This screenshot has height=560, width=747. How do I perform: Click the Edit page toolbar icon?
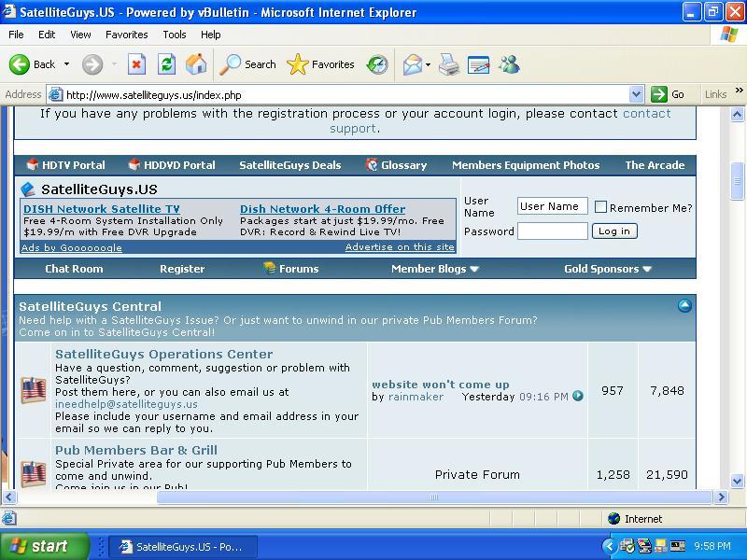(x=478, y=64)
